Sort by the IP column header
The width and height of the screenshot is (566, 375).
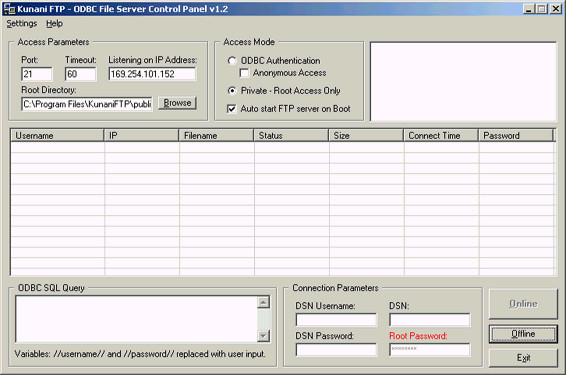coord(141,135)
